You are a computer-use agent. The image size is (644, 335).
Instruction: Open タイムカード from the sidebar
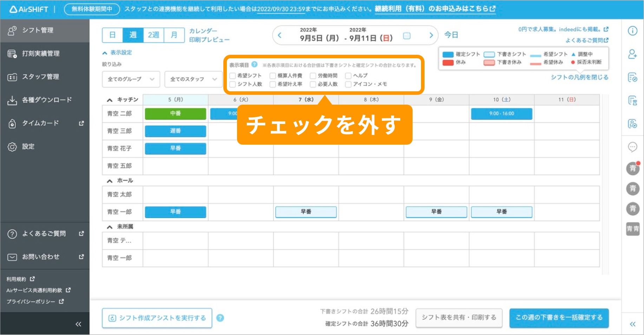(x=40, y=123)
